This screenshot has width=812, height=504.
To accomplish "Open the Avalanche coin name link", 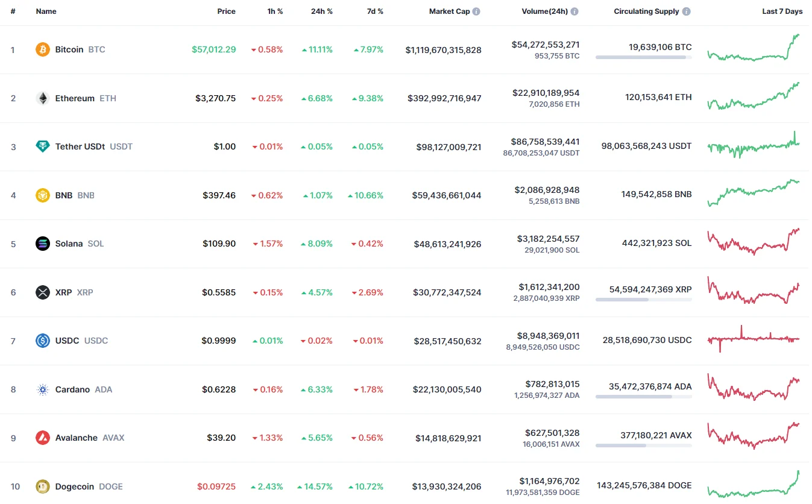I will 76,438.
